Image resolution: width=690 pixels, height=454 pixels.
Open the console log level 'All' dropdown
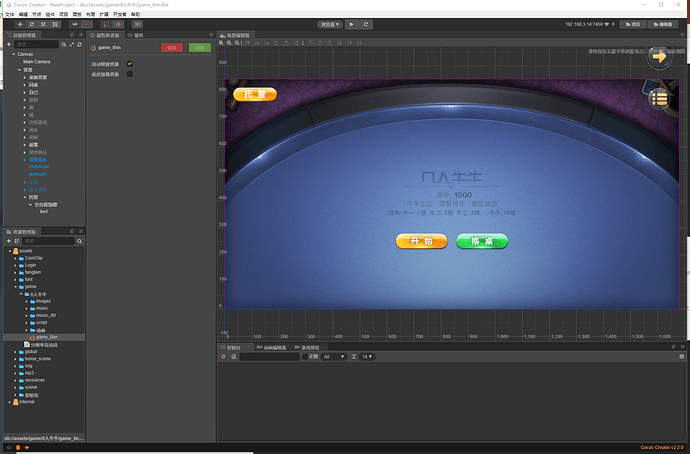[333, 356]
